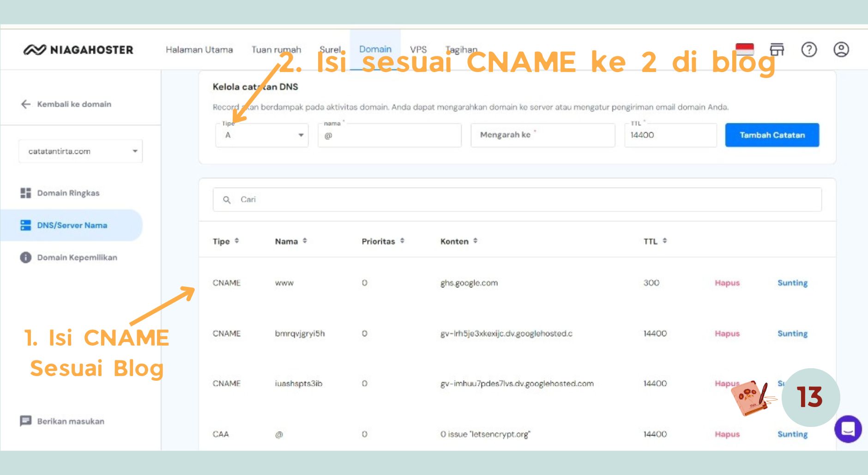The height and width of the screenshot is (475, 868).
Task: Click Hapus for the www CNAME record
Action: (x=727, y=283)
